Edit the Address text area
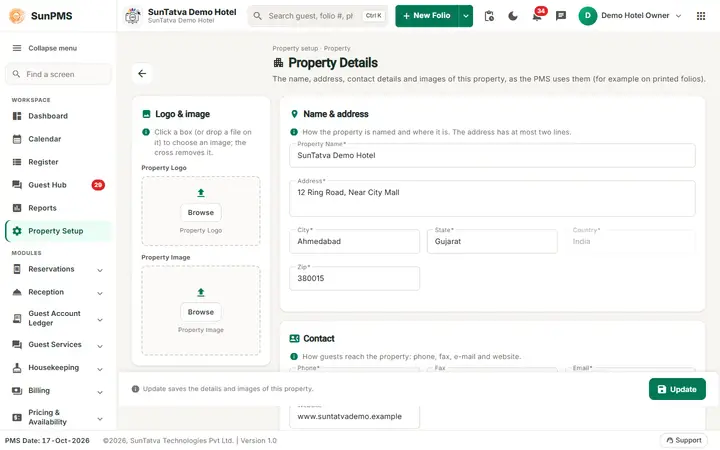Screen dimensions: 720x450 [x=492, y=198]
